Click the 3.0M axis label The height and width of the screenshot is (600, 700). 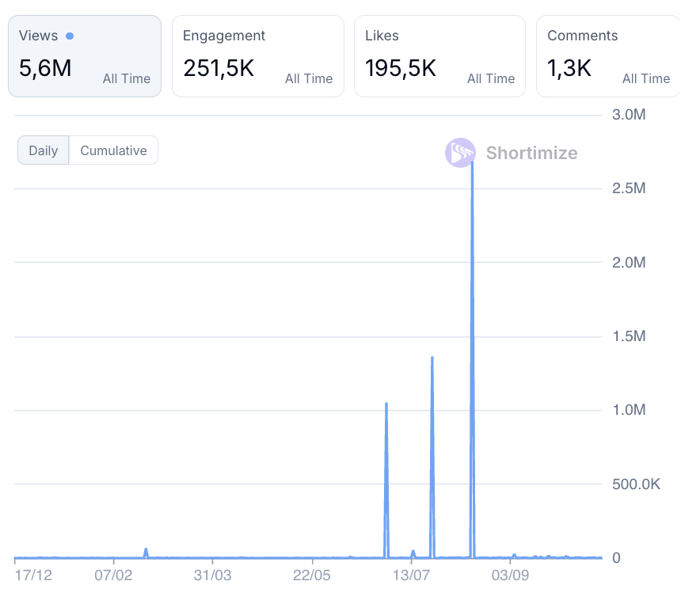point(630,115)
